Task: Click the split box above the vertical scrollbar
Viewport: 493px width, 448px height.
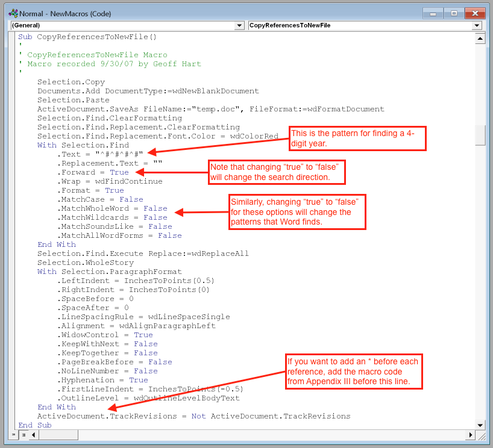Action: point(482,31)
